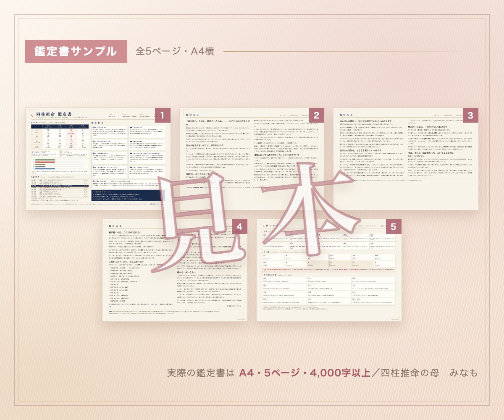The height and width of the screenshot is (420, 504).
Task: Click the 鑑定書サンプル label
Action: tap(76, 51)
